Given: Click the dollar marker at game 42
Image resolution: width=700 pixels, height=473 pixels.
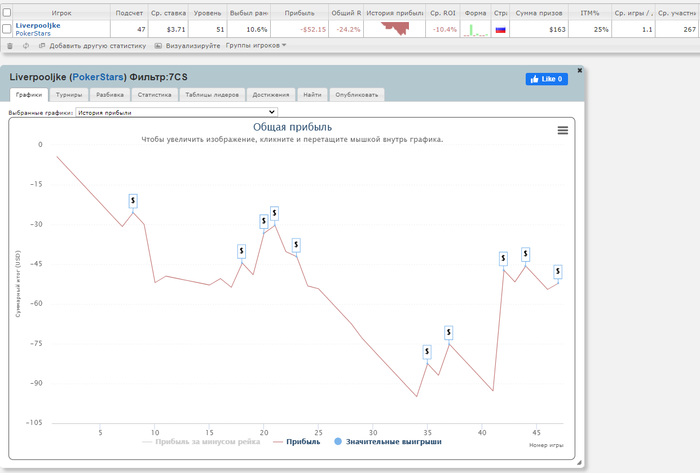Looking at the screenshot, I should (504, 258).
